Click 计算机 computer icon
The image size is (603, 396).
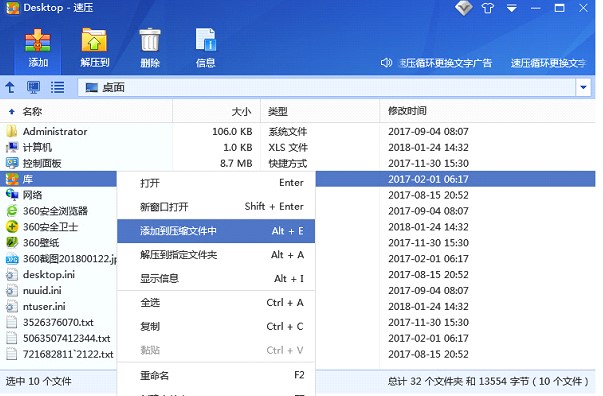(12, 147)
